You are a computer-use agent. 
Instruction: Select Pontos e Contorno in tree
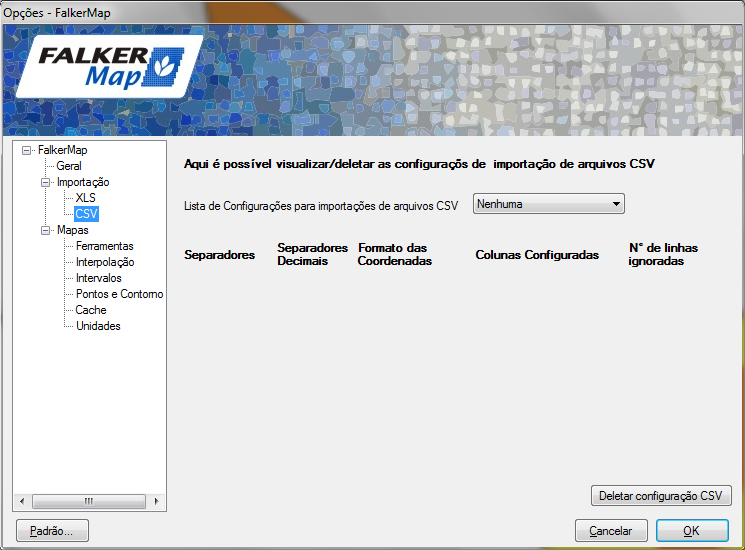(120, 294)
